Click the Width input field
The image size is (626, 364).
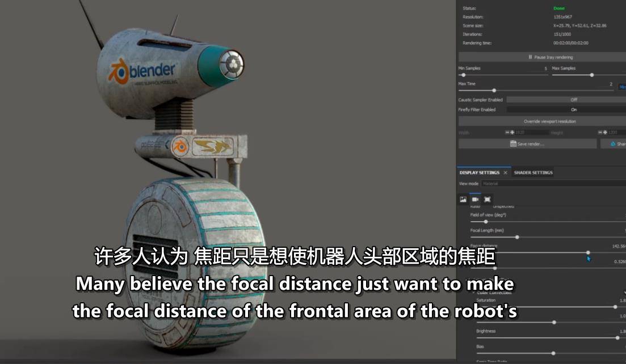pos(532,132)
